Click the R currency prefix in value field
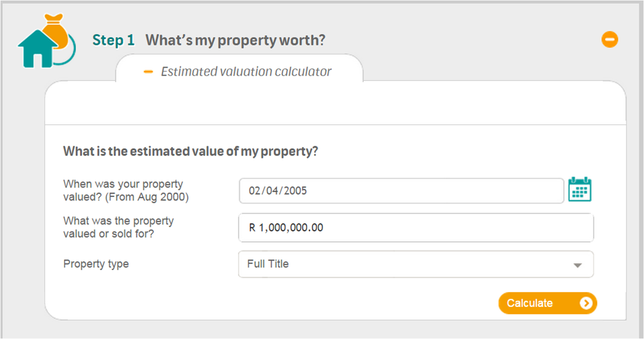Screen dimensions: 644x339 point(252,228)
